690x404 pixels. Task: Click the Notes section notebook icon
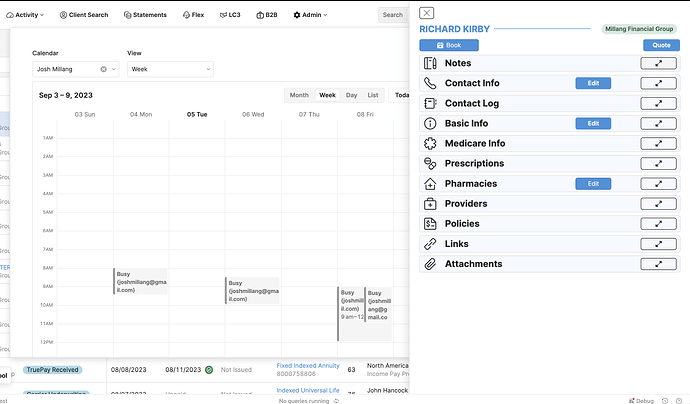[430, 63]
